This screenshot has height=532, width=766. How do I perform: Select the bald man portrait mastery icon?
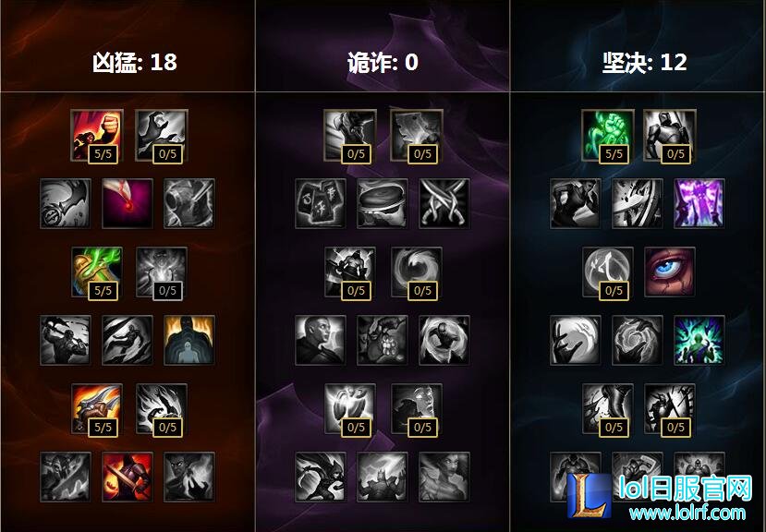click(321, 340)
